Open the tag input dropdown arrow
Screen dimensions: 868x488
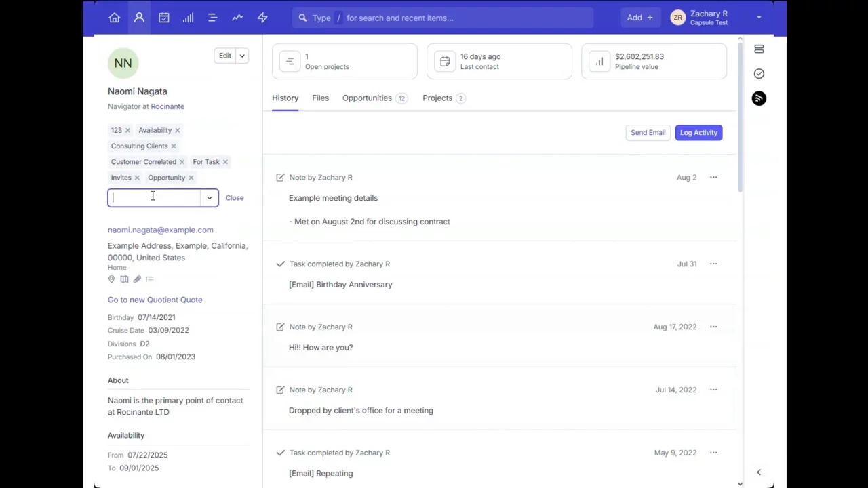[x=210, y=198]
